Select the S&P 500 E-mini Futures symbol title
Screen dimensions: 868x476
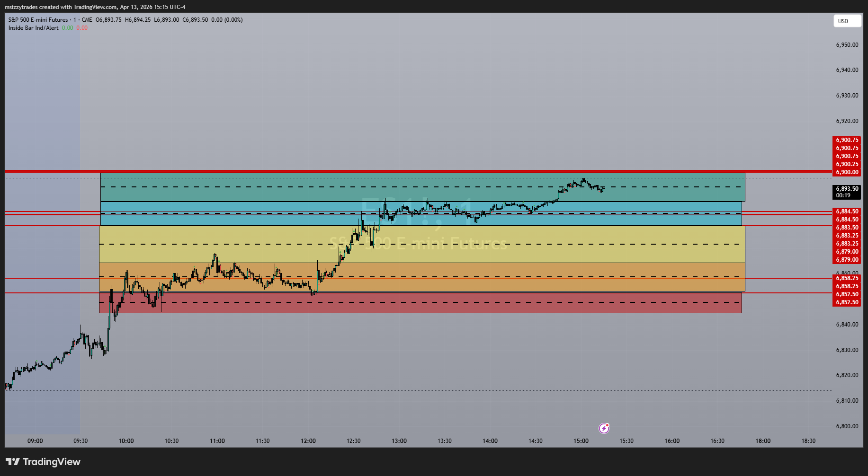38,20
